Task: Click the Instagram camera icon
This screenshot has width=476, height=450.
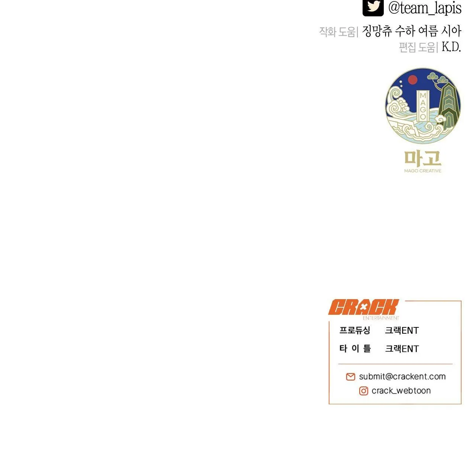Action: coord(364,391)
